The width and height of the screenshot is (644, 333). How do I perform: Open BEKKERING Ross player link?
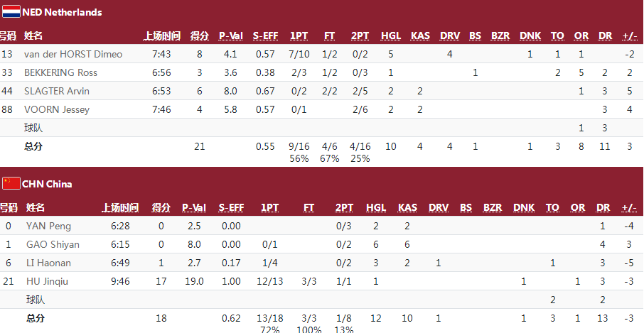tap(61, 72)
